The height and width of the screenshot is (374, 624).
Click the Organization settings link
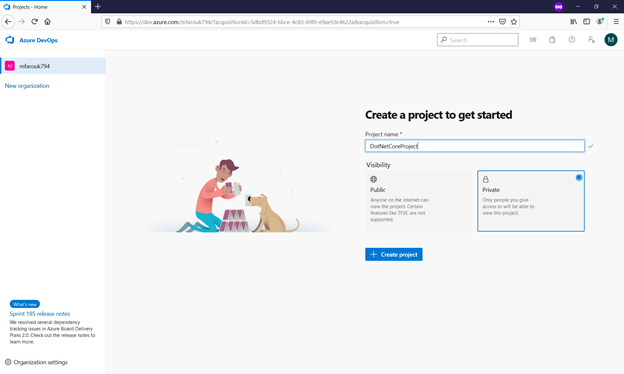[x=41, y=362]
